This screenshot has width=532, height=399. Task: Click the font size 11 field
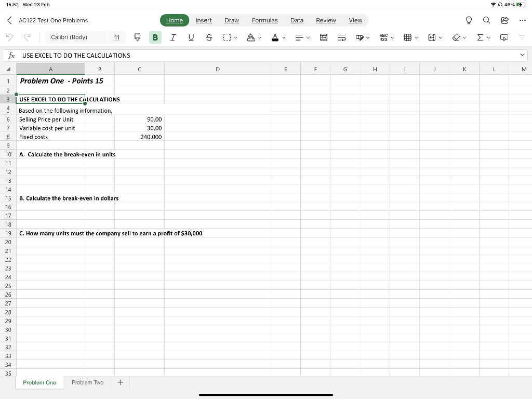117,37
